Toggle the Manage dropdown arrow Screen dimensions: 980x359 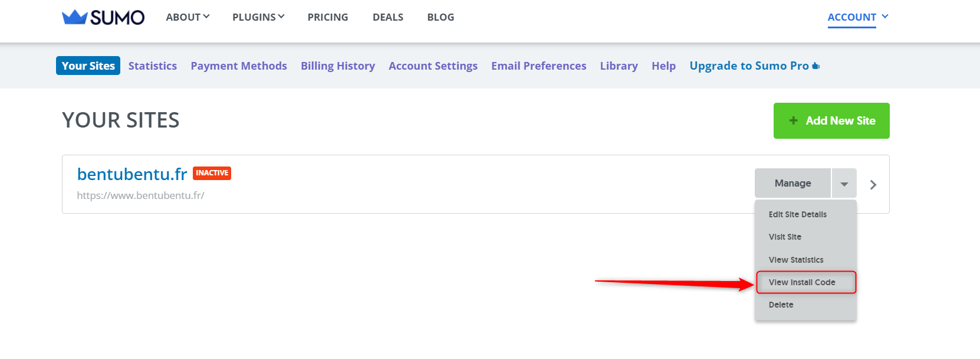844,184
